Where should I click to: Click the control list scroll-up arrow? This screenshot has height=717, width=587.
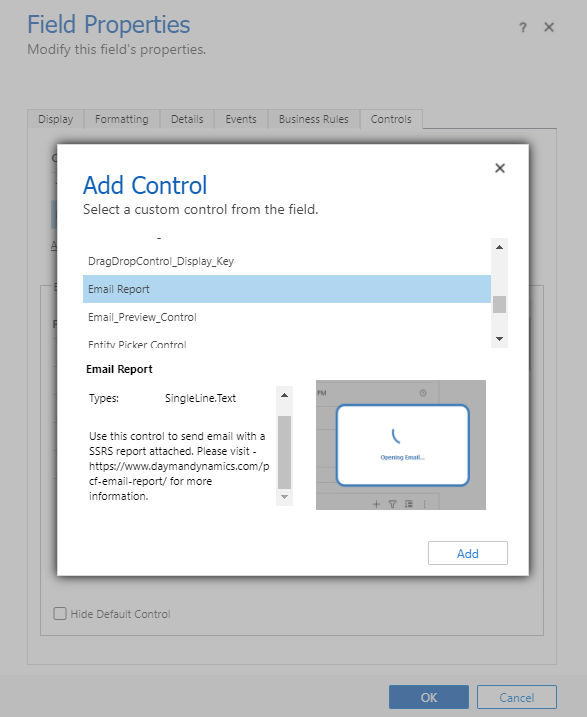point(499,247)
